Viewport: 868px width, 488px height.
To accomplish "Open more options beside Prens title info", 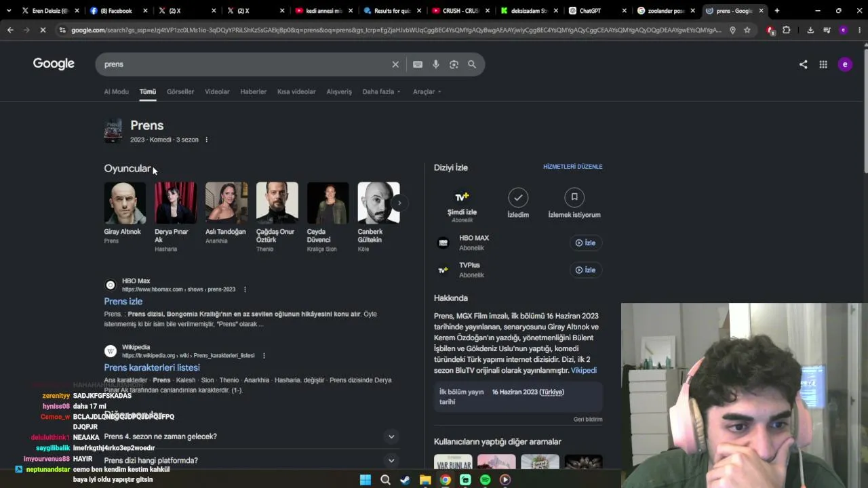I will tap(206, 140).
